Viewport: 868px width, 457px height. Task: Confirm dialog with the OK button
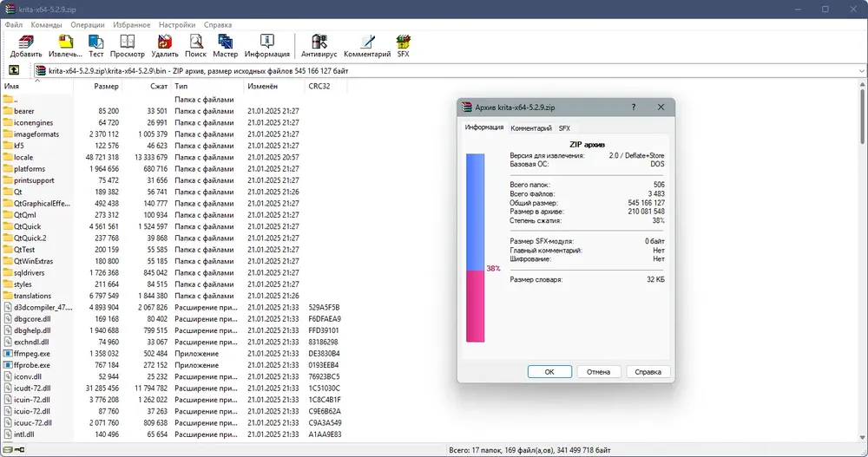coord(549,372)
